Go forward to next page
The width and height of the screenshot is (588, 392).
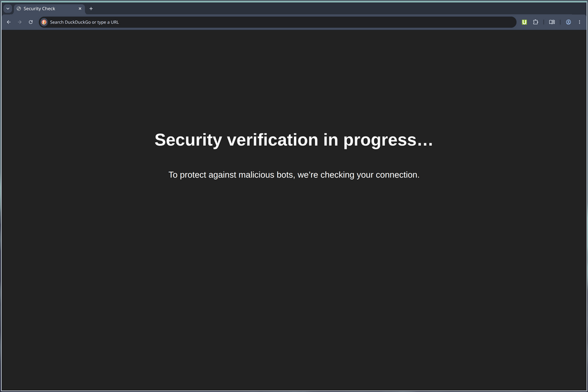pos(19,22)
